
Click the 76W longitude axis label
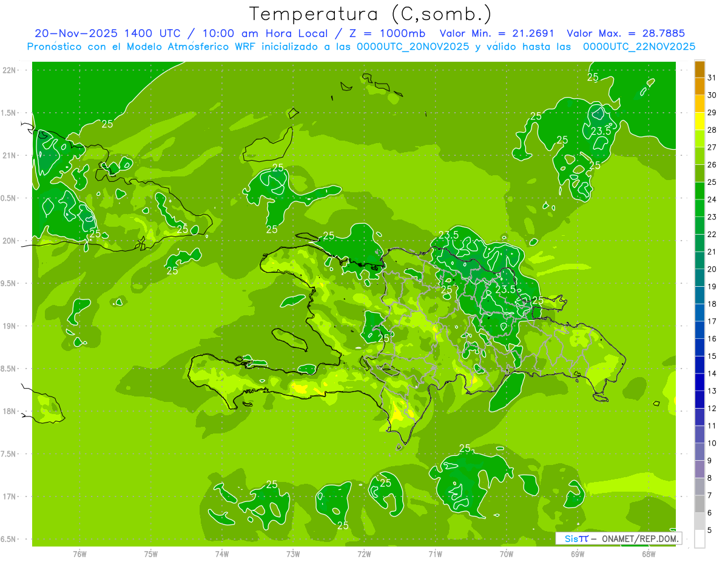coord(79,554)
